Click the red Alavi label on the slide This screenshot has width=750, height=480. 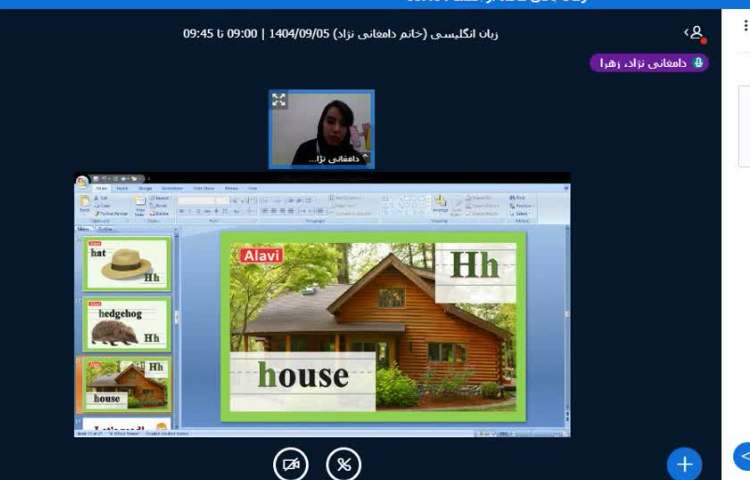click(x=261, y=256)
